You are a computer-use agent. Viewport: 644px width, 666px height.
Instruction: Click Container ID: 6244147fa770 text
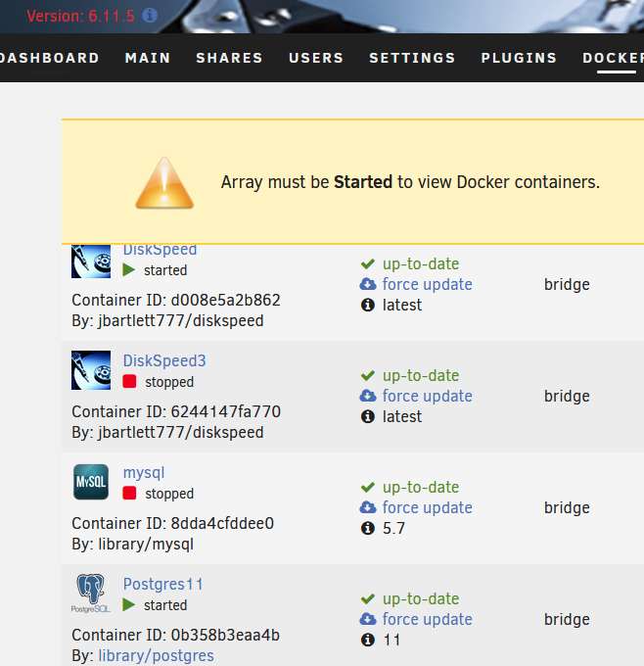click(176, 411)
